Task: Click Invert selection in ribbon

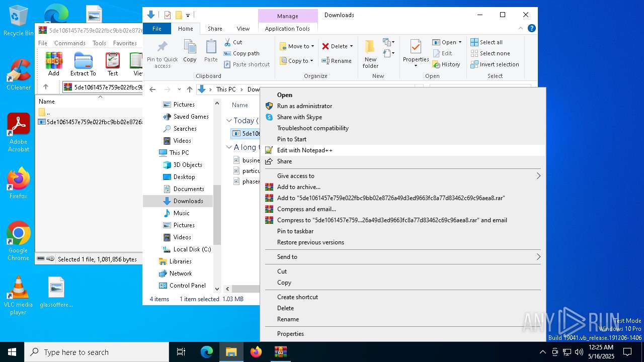Action: 495,64
